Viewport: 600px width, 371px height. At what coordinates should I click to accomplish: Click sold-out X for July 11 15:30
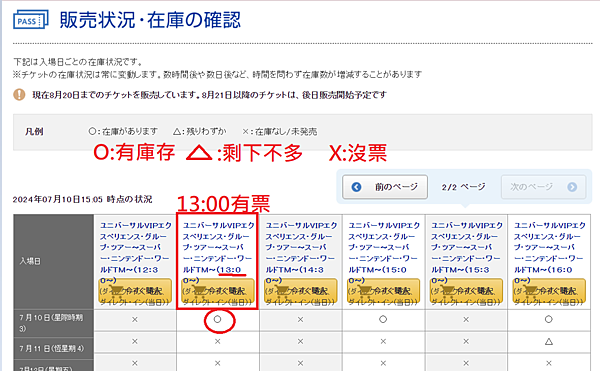tap(466, 342)
